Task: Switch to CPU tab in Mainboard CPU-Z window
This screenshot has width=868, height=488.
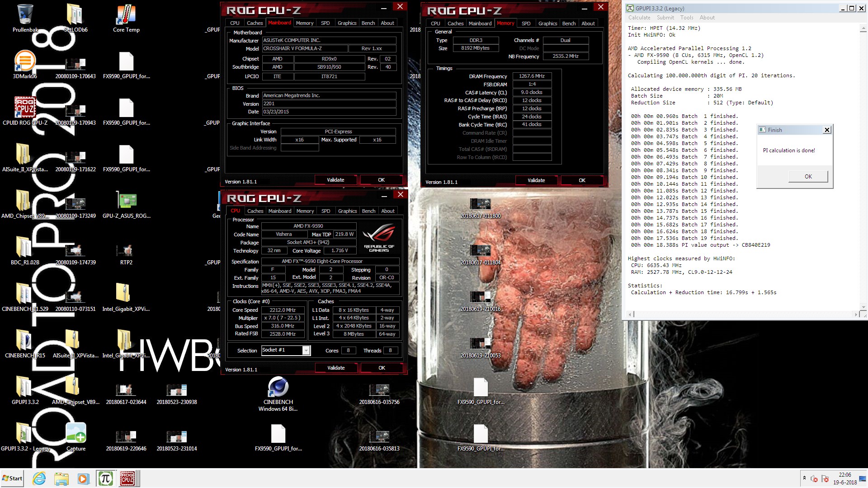Action: coord(235,23)
